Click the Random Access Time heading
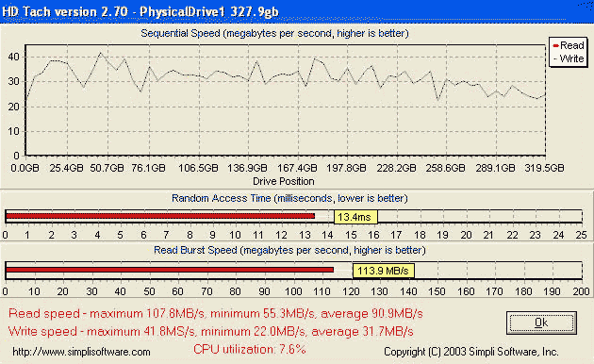This screenshot has height=364, width=594. point(289,198)
